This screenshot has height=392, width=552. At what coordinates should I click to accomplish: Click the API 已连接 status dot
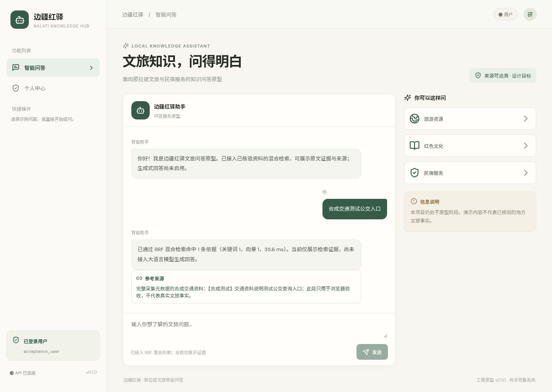tap(12, 373)
